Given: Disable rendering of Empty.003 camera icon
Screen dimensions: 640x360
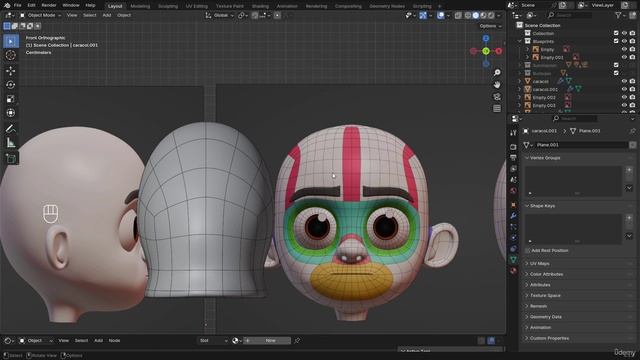Looking at the screenshot, I should [632, 105].
